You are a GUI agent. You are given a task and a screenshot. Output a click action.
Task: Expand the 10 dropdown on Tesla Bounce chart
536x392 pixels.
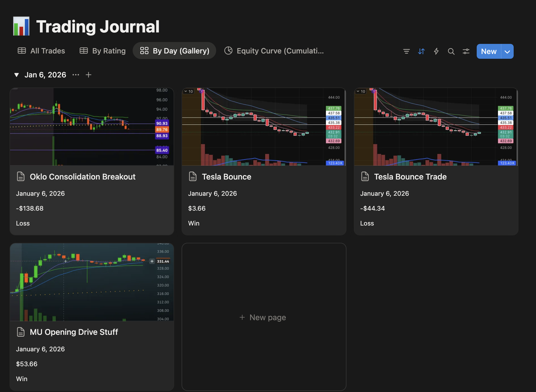coord(189,91)
